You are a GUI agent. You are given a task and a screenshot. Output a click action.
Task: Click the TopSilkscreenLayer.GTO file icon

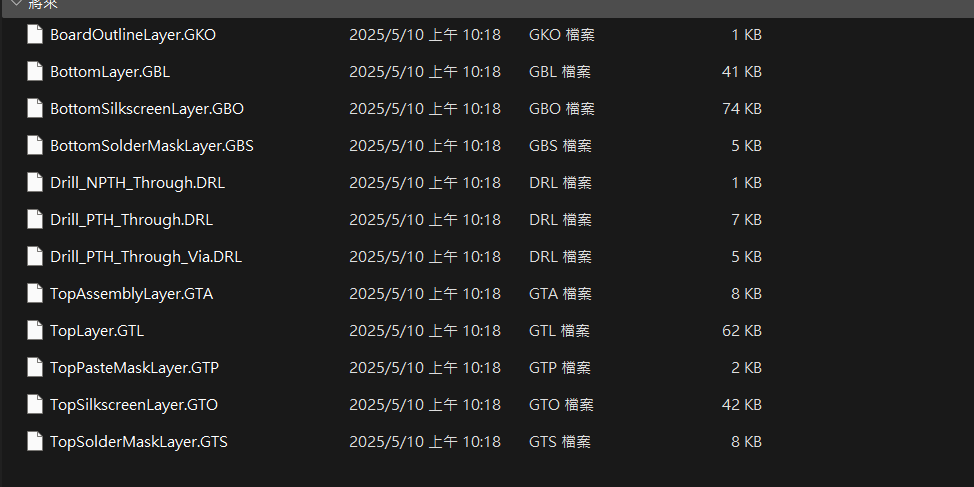[35, 405]
